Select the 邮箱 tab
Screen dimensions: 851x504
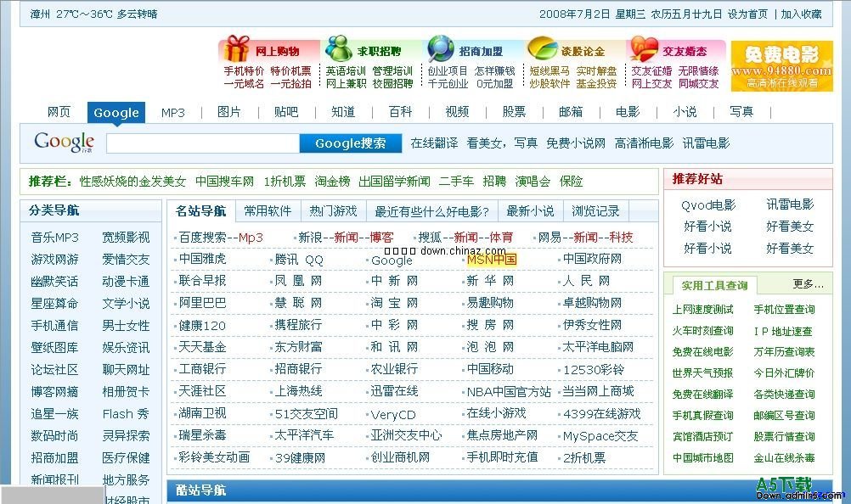point(571,112)
